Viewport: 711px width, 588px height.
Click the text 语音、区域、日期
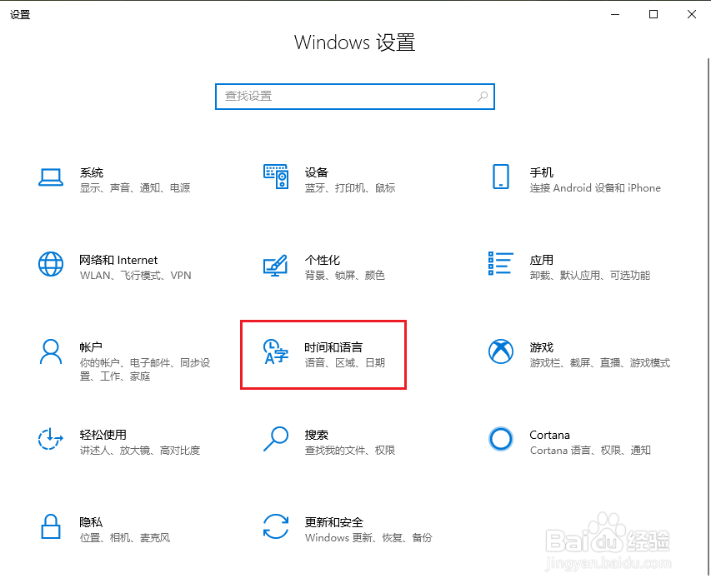click(x=344, y=363)
